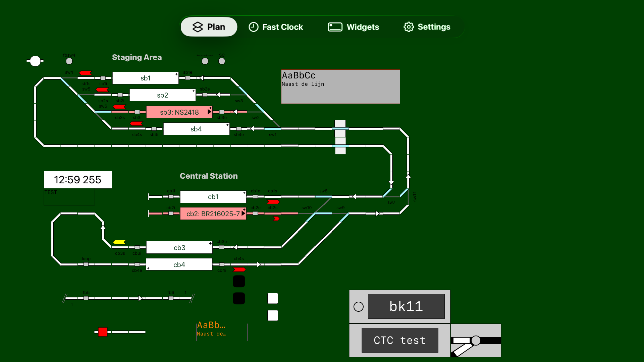Switch to the Fast Clock tab
644x362 pixels.
[276, 27]
